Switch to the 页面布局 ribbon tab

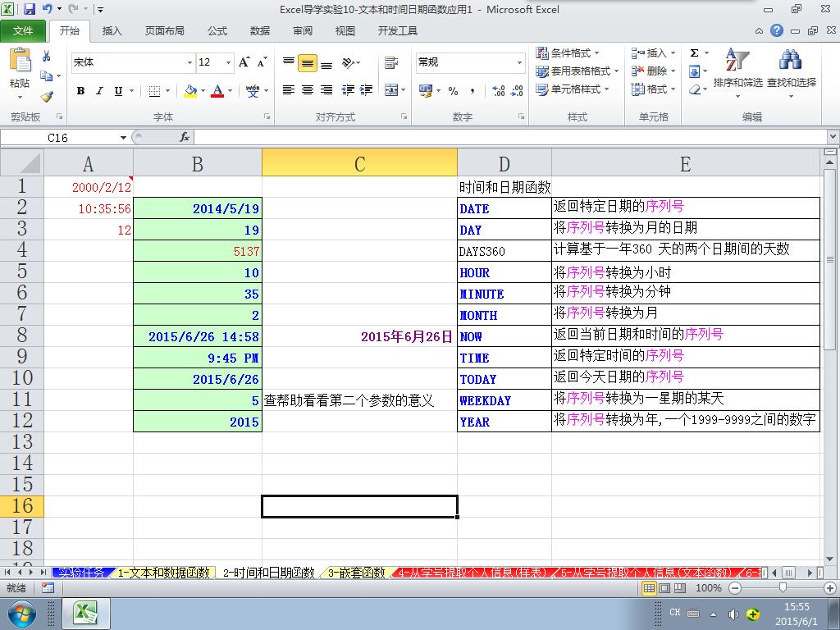click(164, 30)
